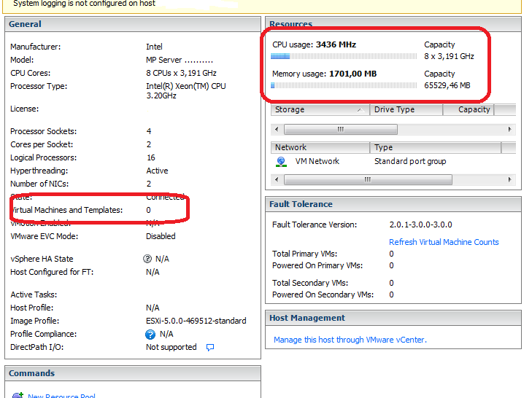Click the 65529,46 MB memory capacity value
This screenshot has height=398, width=532.
coord(447,85)
